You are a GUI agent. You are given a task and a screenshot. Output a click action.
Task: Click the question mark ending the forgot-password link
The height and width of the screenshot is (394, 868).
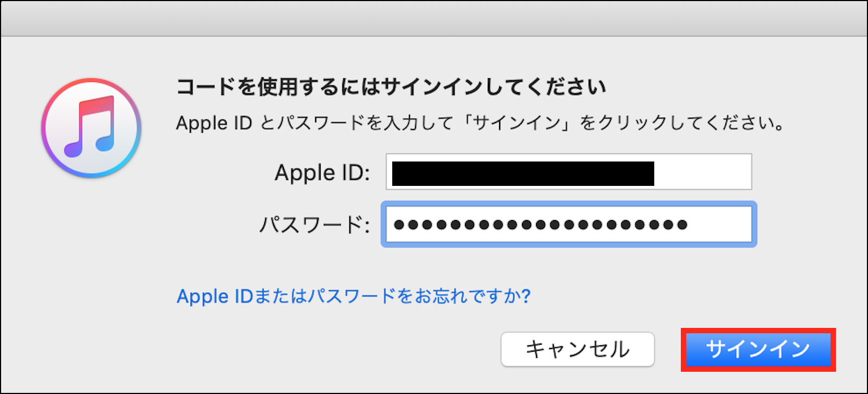pos(526,296)
